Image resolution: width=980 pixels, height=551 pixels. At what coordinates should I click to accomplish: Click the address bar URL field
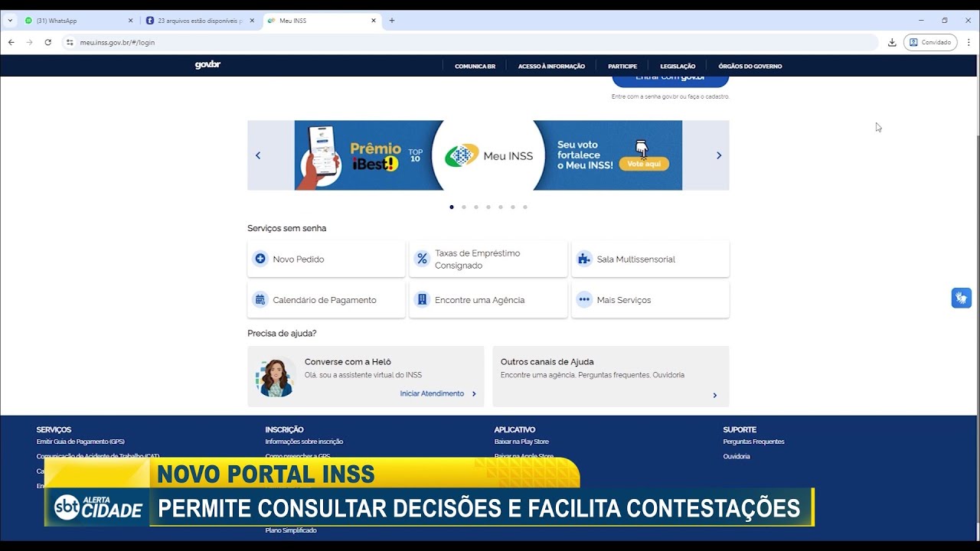471,42
